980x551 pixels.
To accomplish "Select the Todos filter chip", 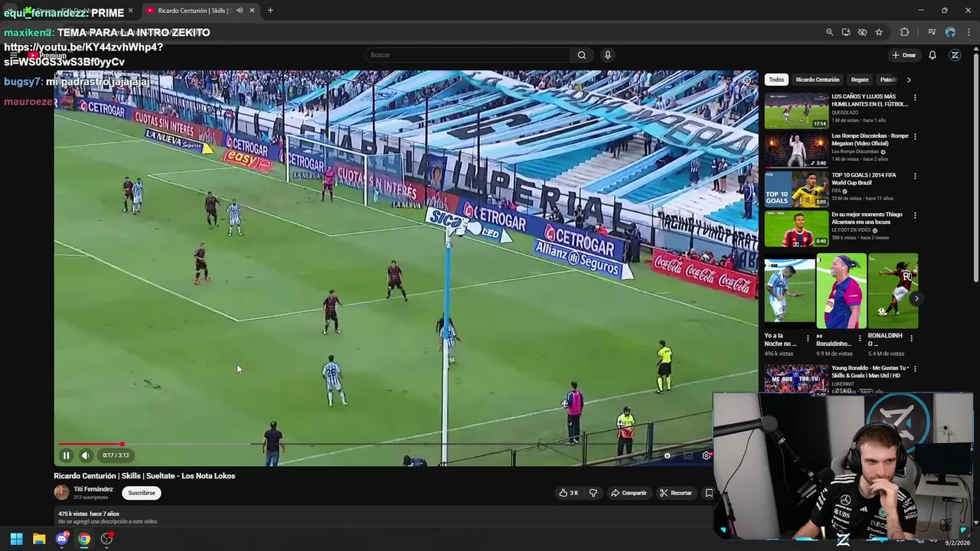I will point(776,80).
